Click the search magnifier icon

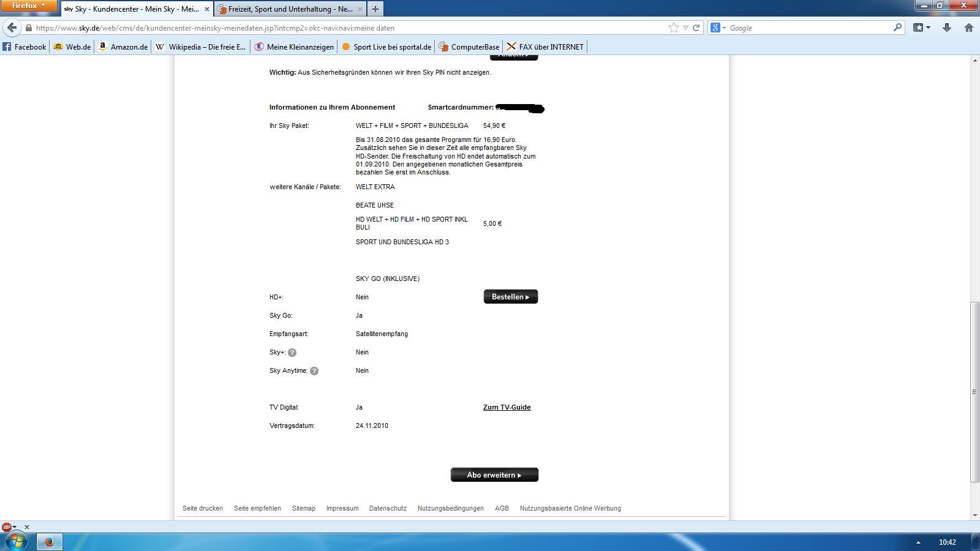click(897, 28)
